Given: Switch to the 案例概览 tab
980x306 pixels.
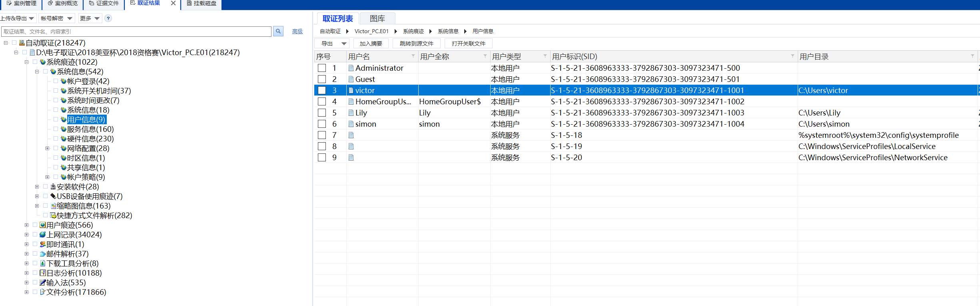Looking at the screenshot, I should click(x=63, y=4).
